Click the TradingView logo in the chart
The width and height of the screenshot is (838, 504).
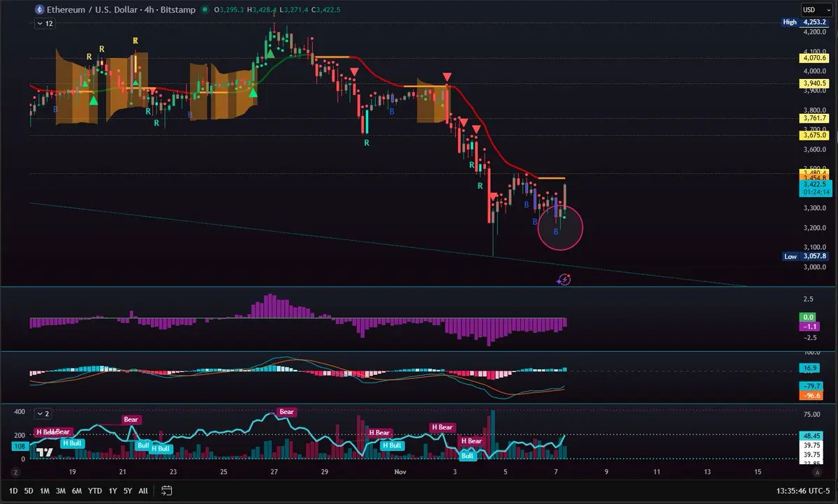45,452
